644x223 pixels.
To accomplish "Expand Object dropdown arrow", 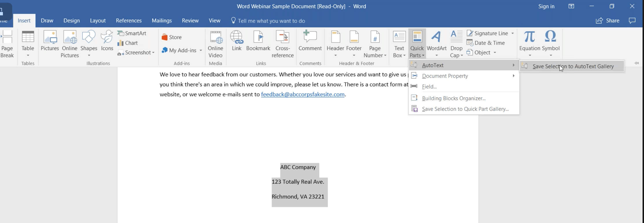I will 495,52.
